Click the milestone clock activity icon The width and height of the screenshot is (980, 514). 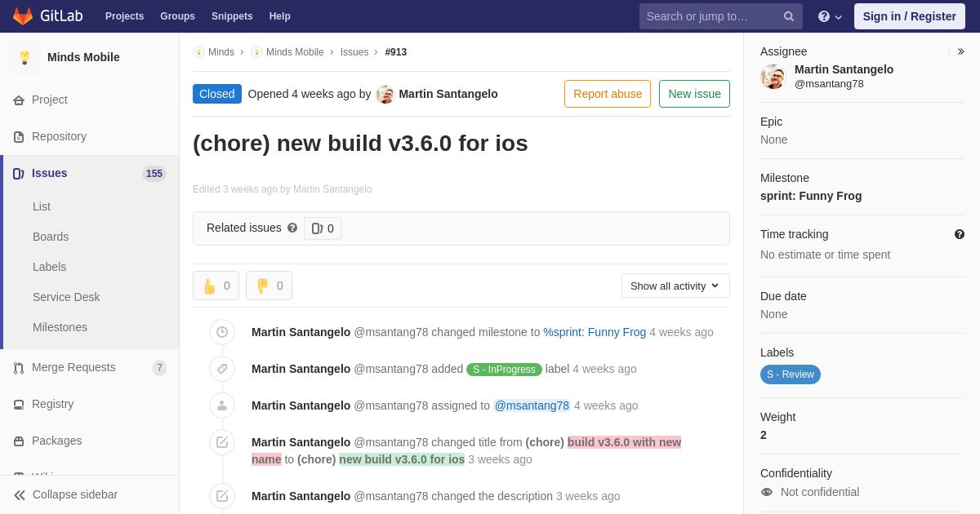222,332
